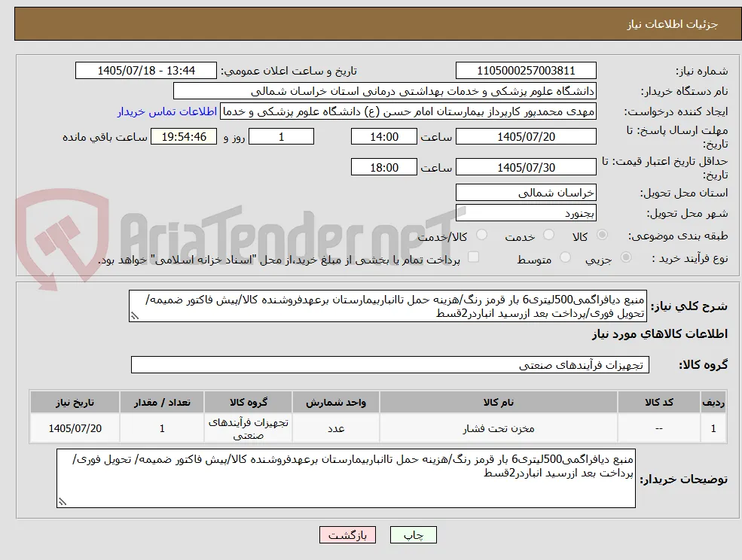This screenshot has width=742, height=560.
Task: Select the کالا radio button
Action: (603, 235)
